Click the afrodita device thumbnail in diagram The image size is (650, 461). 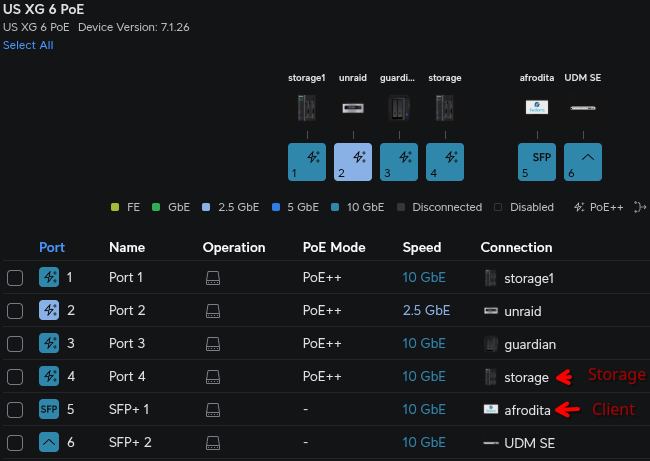pyautogui.click(x=537, y=107)
